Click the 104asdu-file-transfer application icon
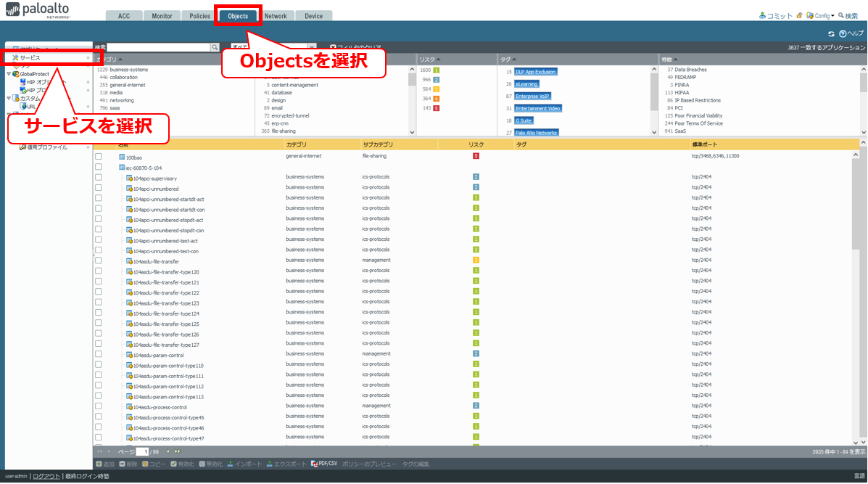The image size is (868, 484). click(129, 261)
